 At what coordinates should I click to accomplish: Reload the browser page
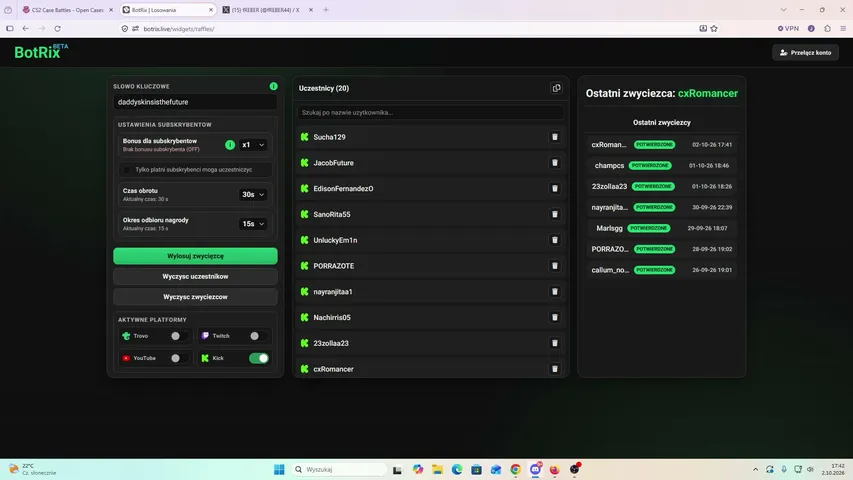57,28
